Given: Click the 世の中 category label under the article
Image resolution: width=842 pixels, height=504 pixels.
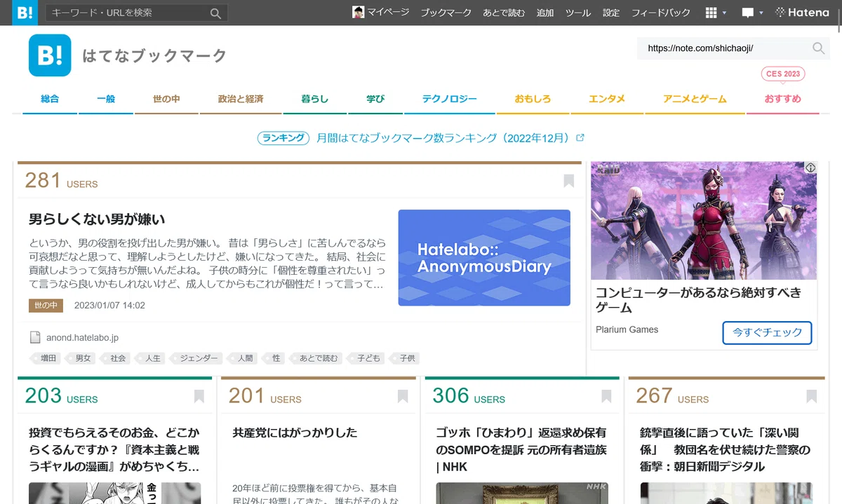Looking at the screenshot, I should (x=46, y=306).
